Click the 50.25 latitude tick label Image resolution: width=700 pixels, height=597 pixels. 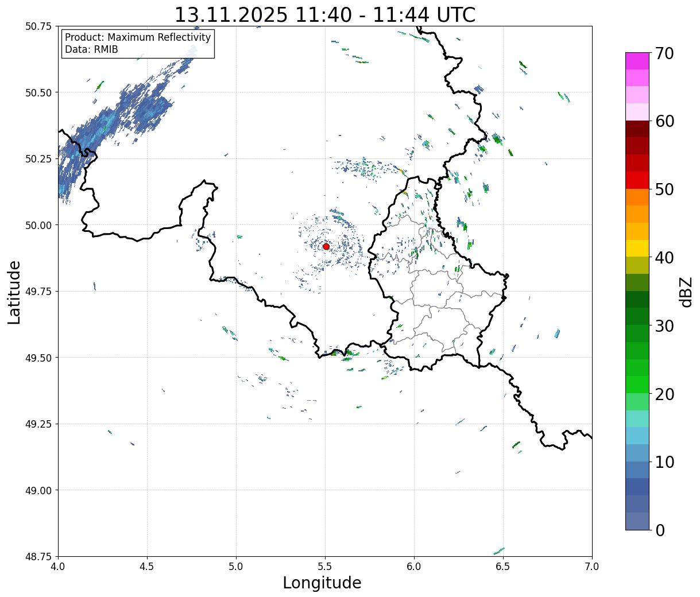38,159
